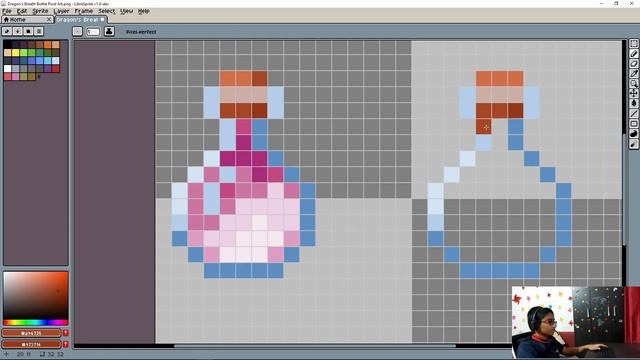Click the palette sort arrow button

click(x=18, y=31)
